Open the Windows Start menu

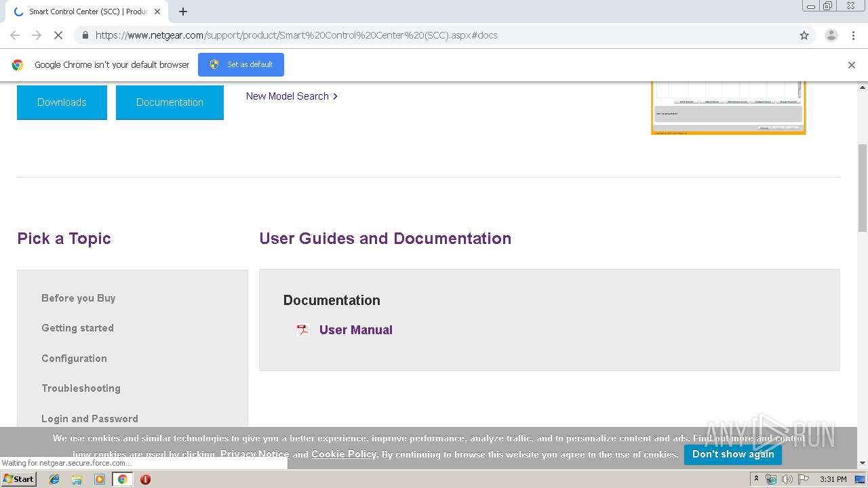click(18, 479)
